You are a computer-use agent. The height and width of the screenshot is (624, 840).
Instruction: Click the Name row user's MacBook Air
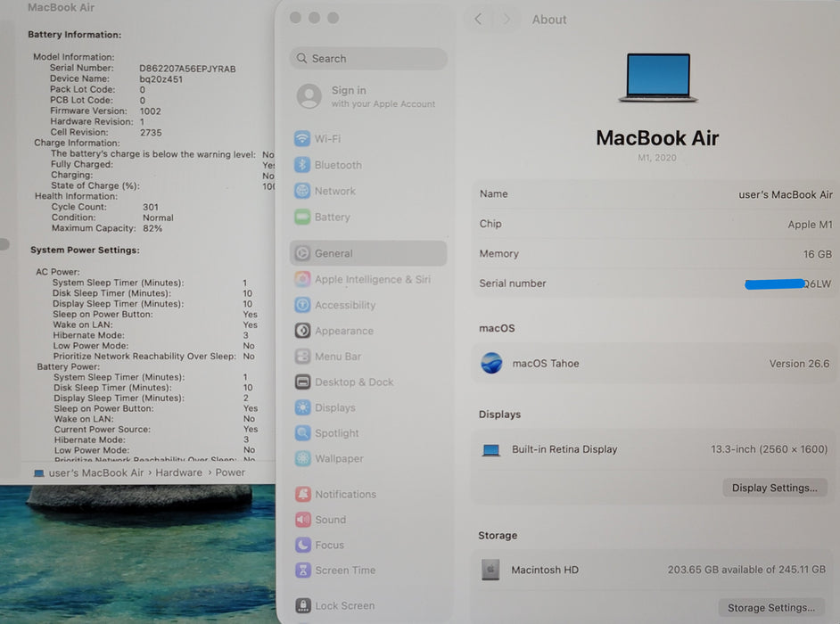pyautogui.click(x=655, y=194)
